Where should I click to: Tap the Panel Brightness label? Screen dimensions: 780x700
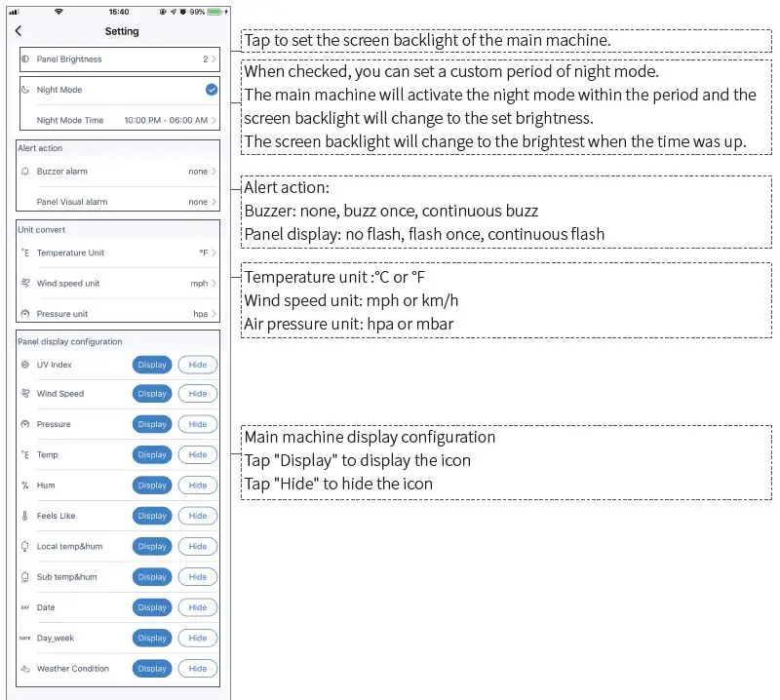(69, 59)
